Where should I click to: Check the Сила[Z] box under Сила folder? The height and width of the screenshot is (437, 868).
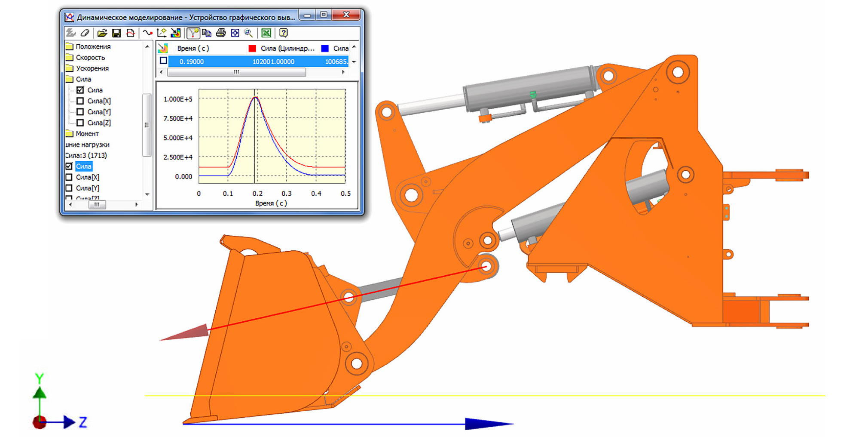click(x=80, y=123)
